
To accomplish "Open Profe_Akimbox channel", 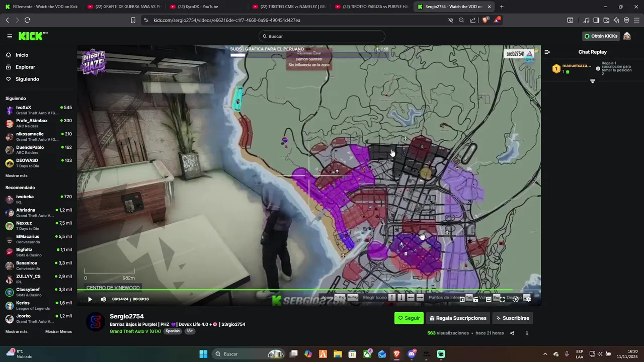I will pyautogui.click(x=38, y=123).
